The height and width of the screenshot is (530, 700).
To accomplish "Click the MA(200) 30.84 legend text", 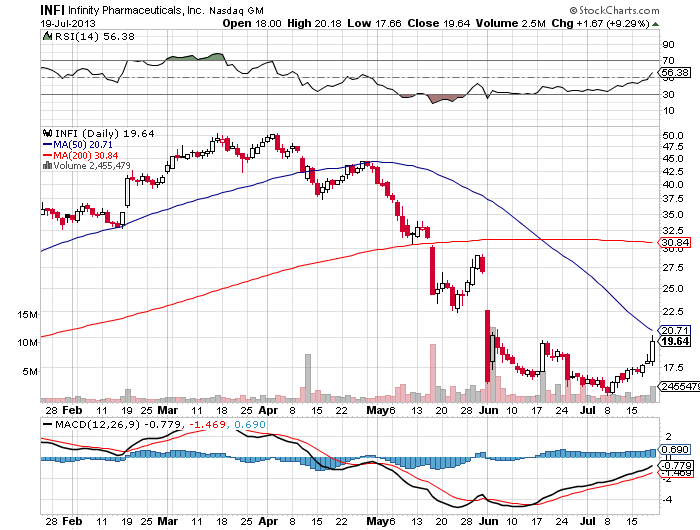I will (x=86, y=155).
